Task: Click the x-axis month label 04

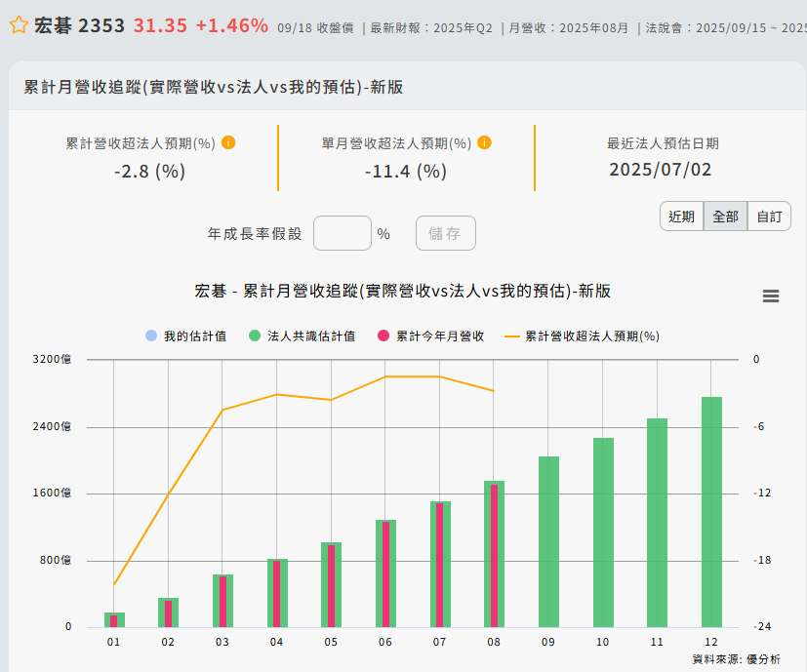Action: pyautogui.click(x=277, y=642)
